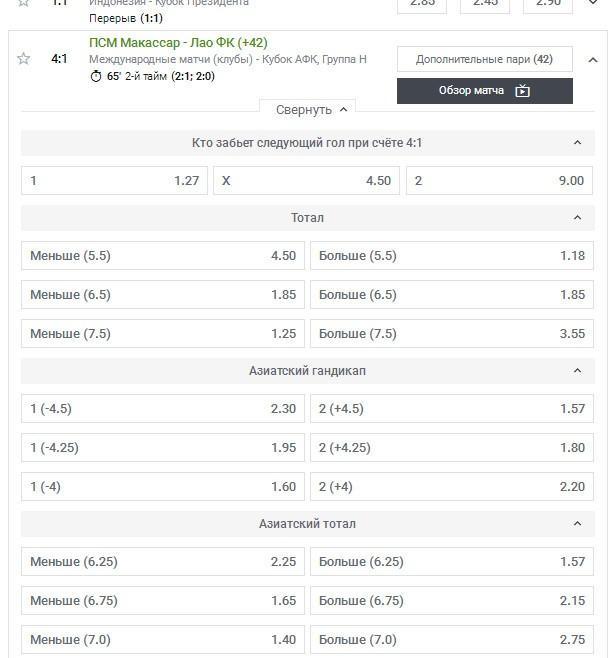Collapse the Азиатский гандикап section
The width and height of the screenshot is (616, 658).
[x=577, y=371]
